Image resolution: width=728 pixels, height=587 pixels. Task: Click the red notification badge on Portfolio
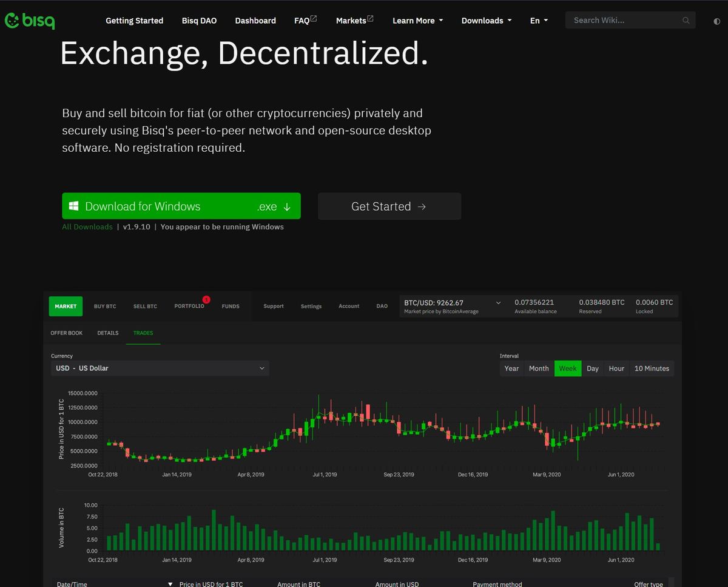206,299
